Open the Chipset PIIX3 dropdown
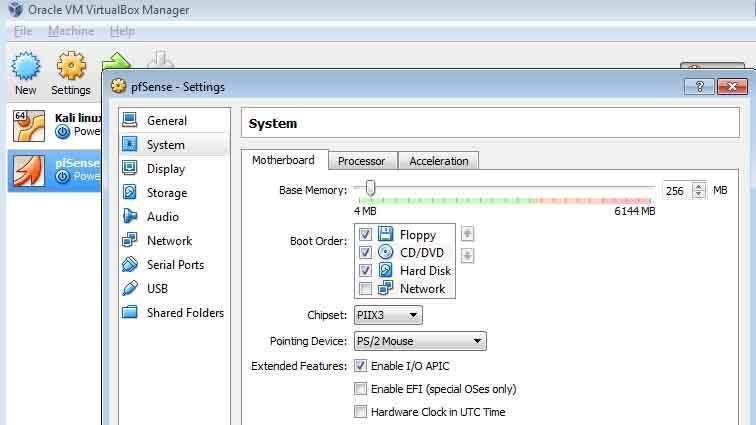This screenshot has width=756, height=425. [388, 315]
